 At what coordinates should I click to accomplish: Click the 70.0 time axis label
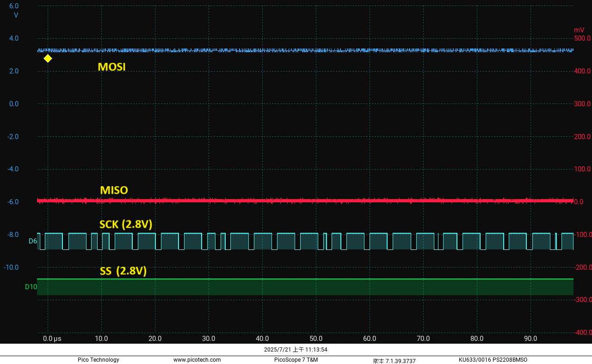[423, 339]
